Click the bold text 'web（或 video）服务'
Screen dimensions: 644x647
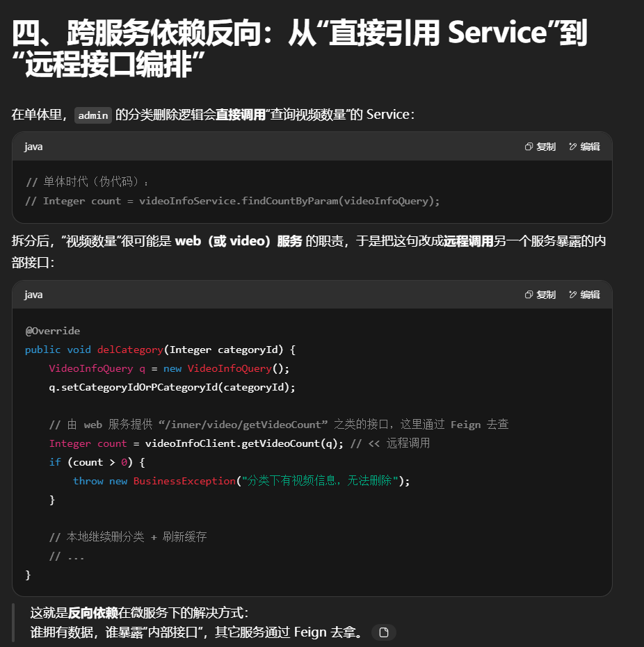point(239,241)
